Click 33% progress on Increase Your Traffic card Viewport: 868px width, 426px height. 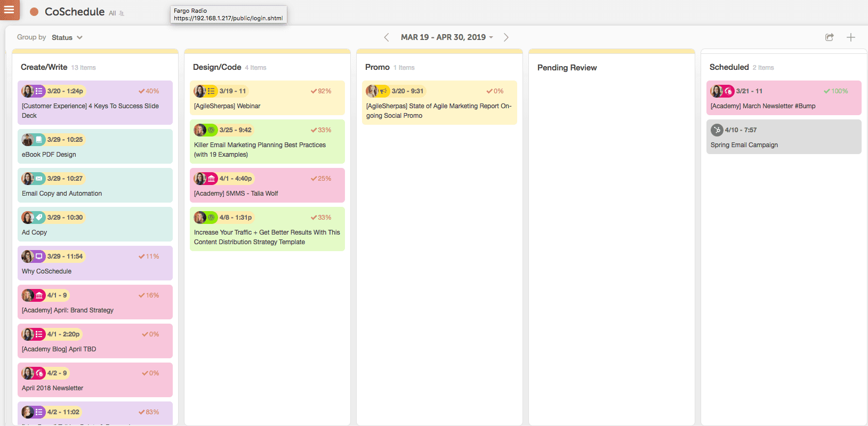pos(321,218)
